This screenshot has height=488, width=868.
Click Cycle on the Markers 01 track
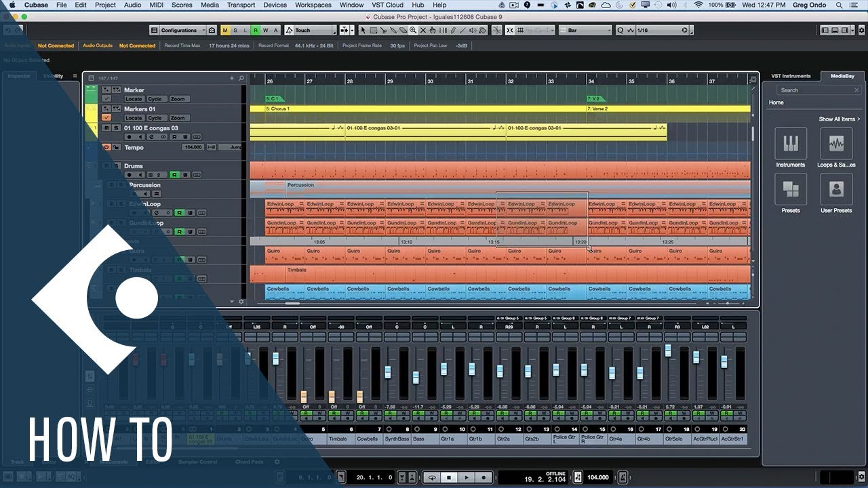pyautogui.click(x=157, y=118)
